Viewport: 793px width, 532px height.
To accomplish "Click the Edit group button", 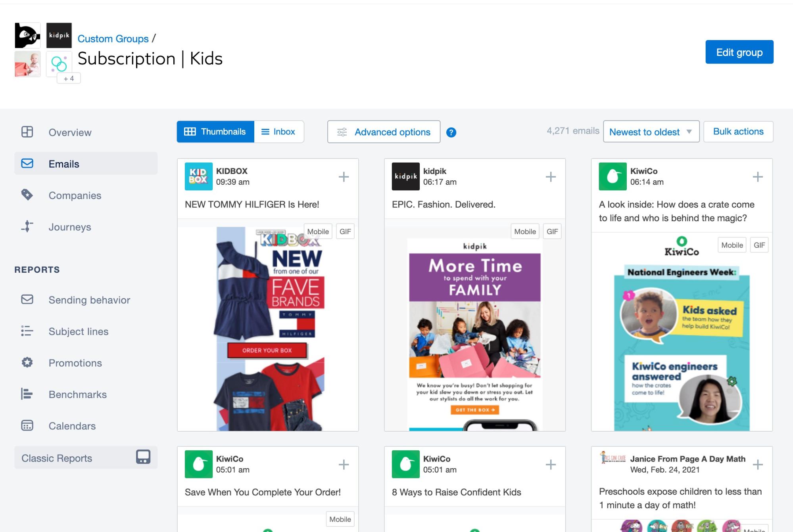I will tap(739, 52).
